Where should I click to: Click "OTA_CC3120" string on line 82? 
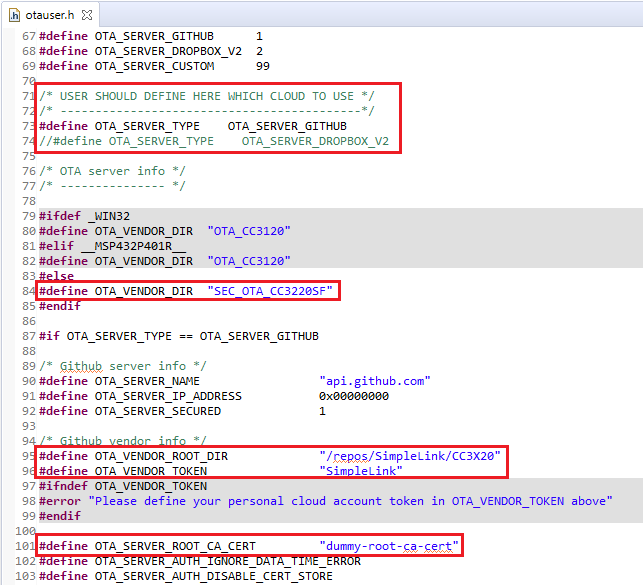click(x=249, y=261)
